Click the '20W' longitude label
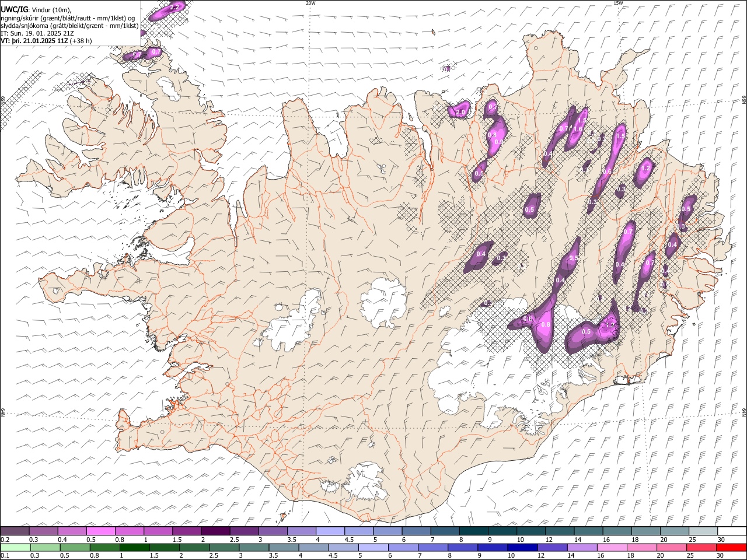747x560 pixels. [x=310, y=3]
